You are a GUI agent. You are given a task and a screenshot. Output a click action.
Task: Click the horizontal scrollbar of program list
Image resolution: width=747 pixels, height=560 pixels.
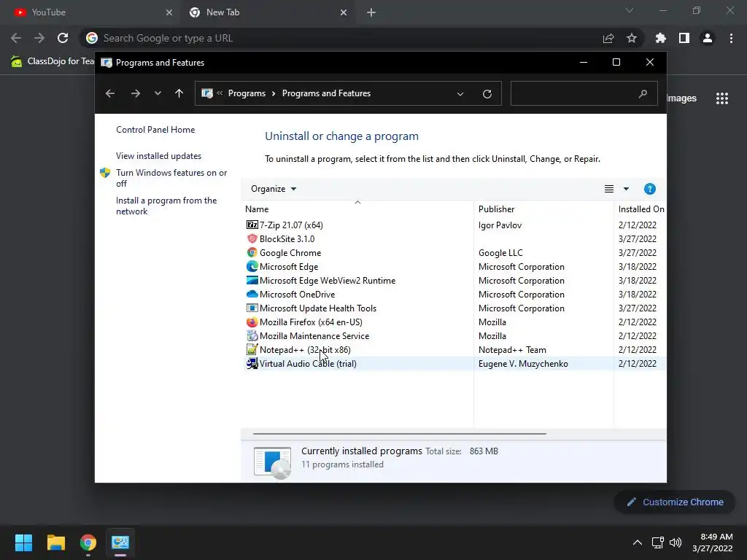[399, 434]
